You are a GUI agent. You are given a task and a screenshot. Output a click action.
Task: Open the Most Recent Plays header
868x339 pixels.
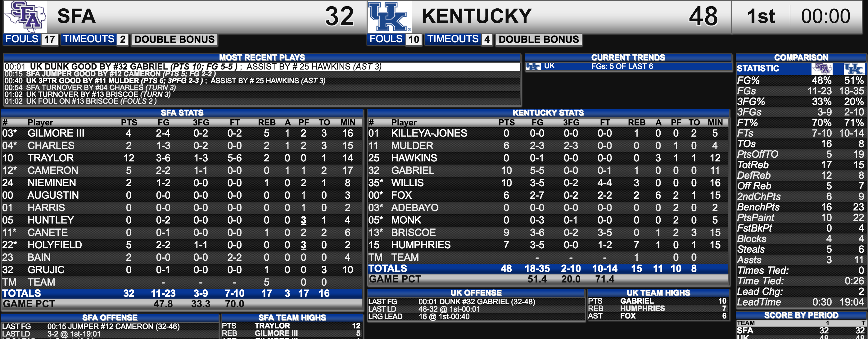point(262,57)
